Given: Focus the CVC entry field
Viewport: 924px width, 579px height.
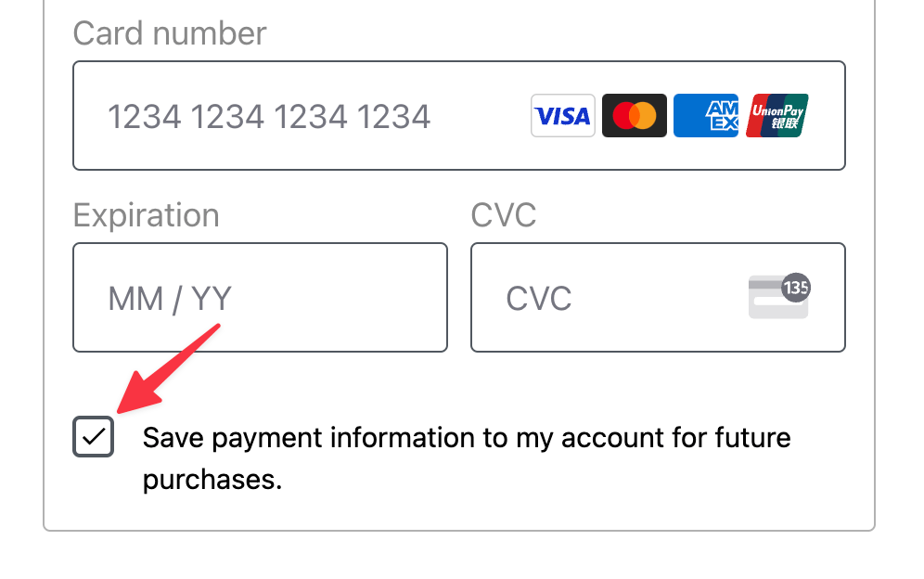Looking at the screenshot, I should pos(603,297).
